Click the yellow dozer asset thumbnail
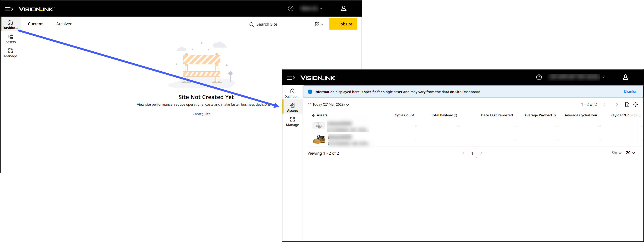This screenshot has height=242, width=644. tap(319, 140)
